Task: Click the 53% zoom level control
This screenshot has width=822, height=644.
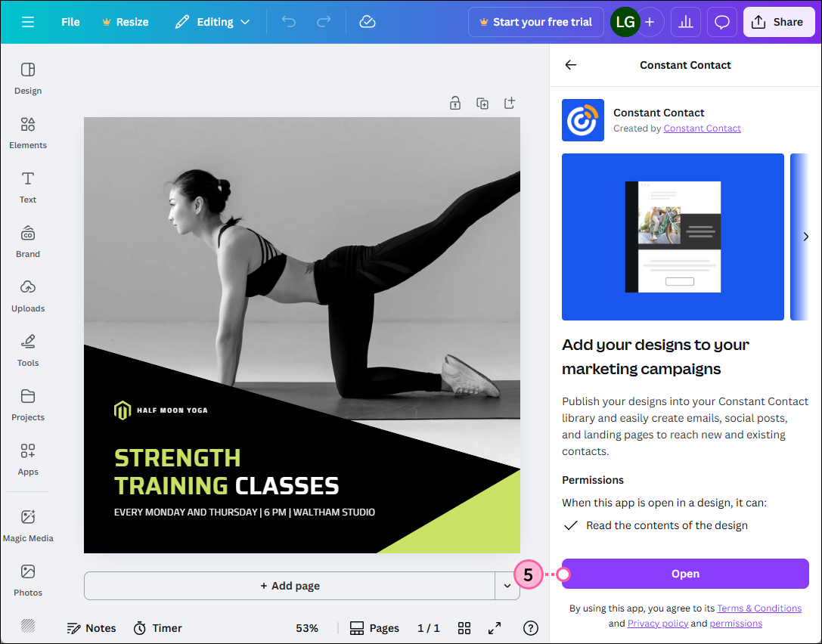Action: point(307,628)
